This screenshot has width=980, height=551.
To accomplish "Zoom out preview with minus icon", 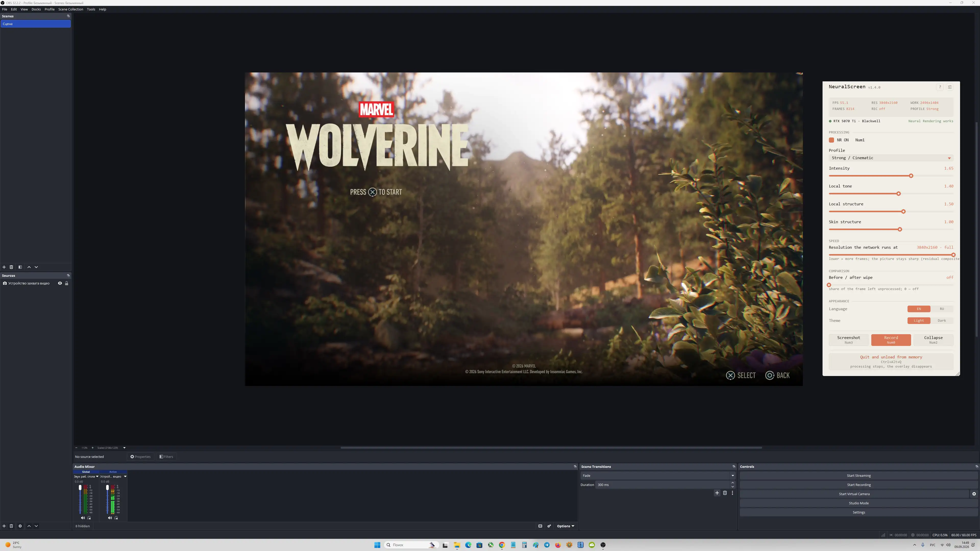I will pos(77,448).
